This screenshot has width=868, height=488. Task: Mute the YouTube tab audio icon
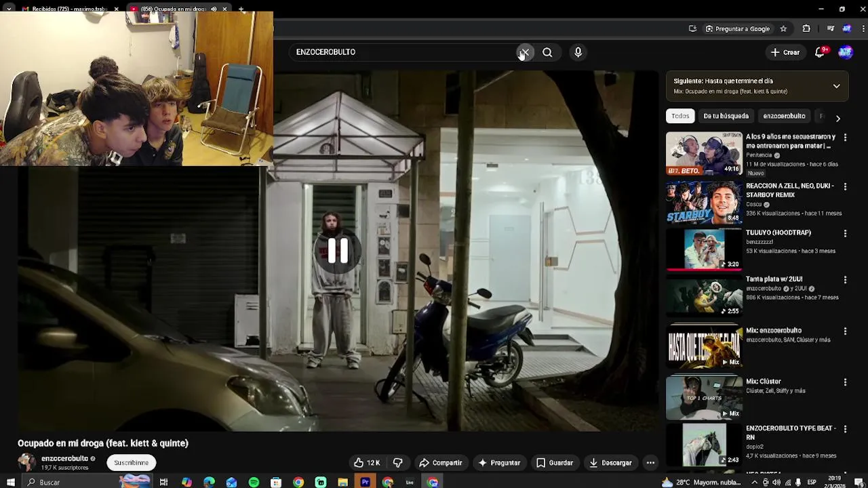click(x=214, y=9)
